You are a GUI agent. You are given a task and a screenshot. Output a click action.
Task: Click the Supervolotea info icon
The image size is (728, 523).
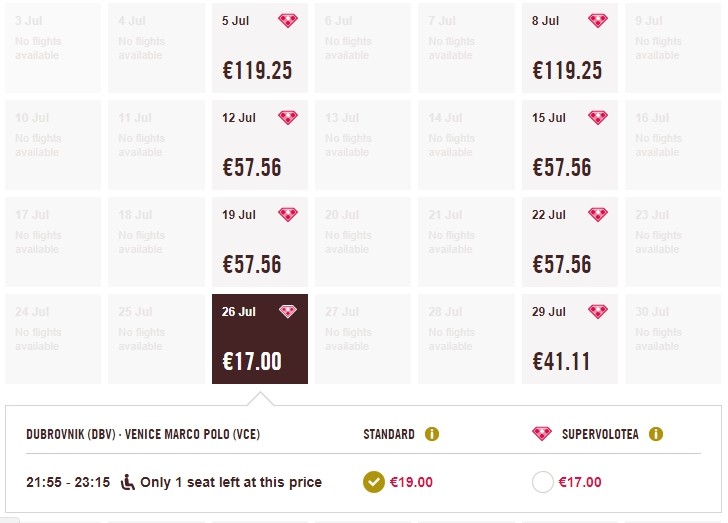656,435
